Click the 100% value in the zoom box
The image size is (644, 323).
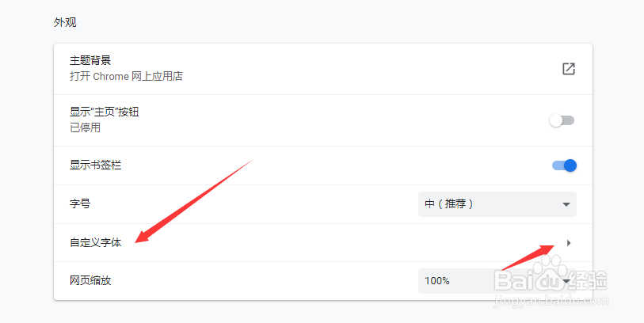[437, 281]
